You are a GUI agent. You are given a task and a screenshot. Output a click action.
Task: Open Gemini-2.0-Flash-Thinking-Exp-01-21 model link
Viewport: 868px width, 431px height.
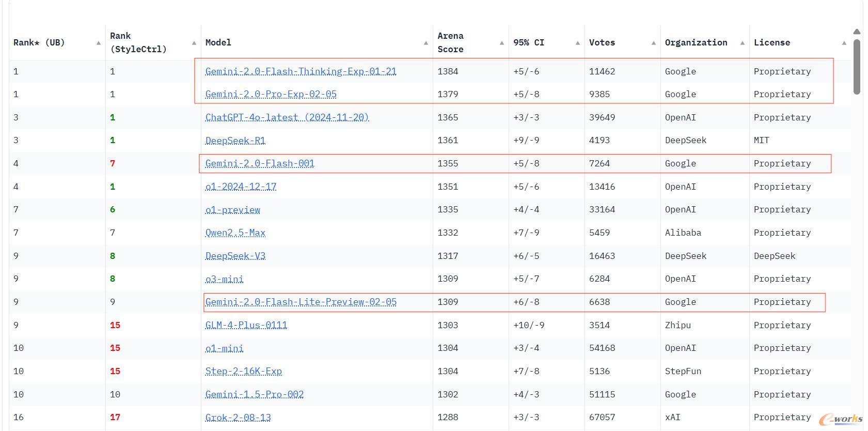coord(301,71)
